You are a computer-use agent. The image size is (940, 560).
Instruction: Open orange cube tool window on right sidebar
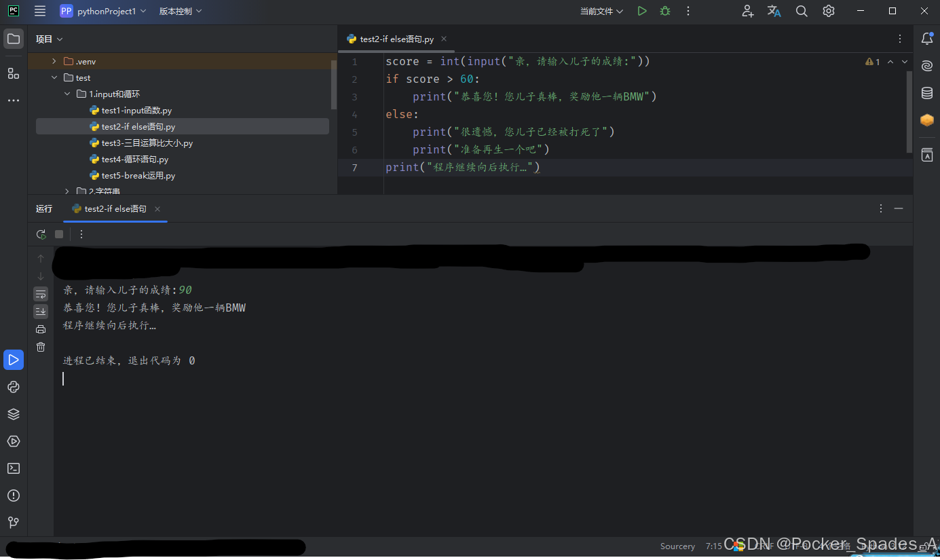coord(927,120)
